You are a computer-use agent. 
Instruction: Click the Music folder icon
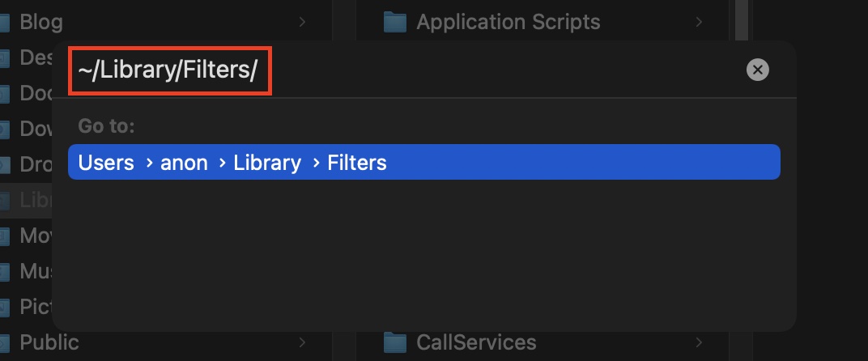pyautogui.click(x=4, y=271)
